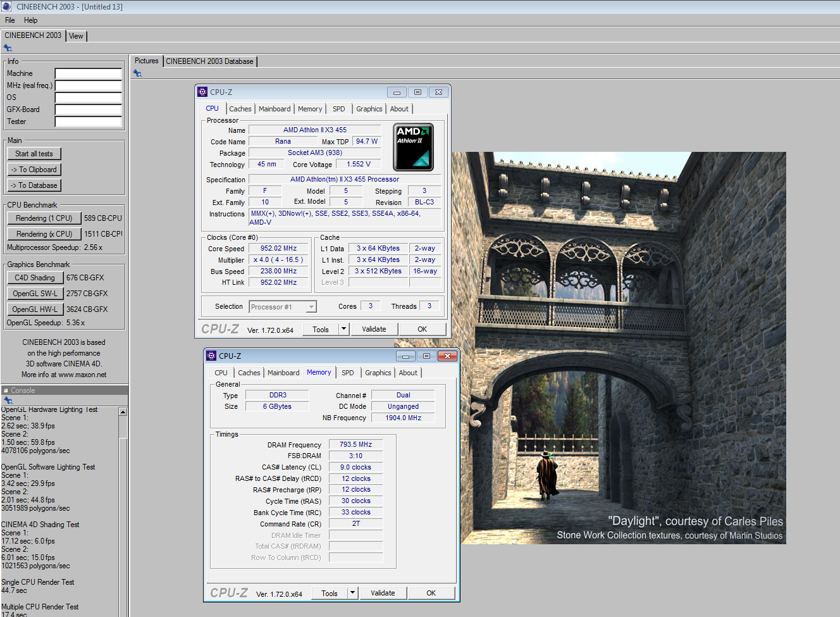
Task: Run the OpenGL HW-L benchmark
Action: [35, 309]
